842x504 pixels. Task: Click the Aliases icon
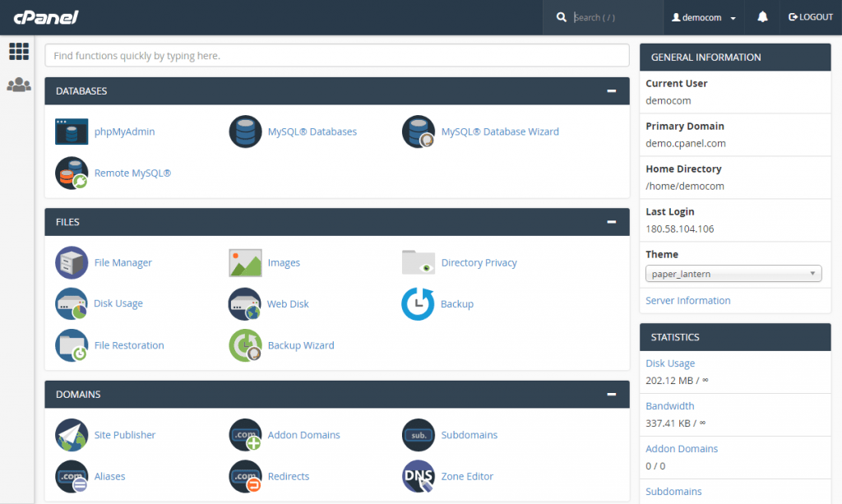(x=72, y=476)
